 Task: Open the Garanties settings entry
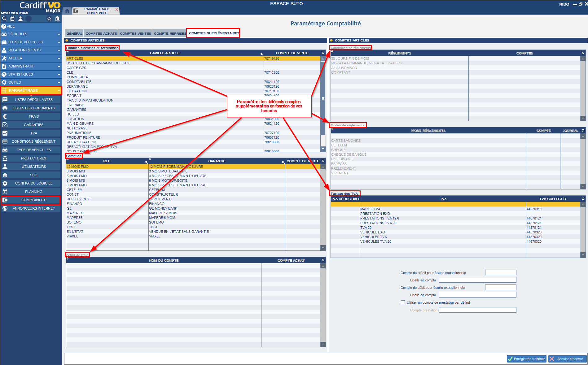click(31, 125)
